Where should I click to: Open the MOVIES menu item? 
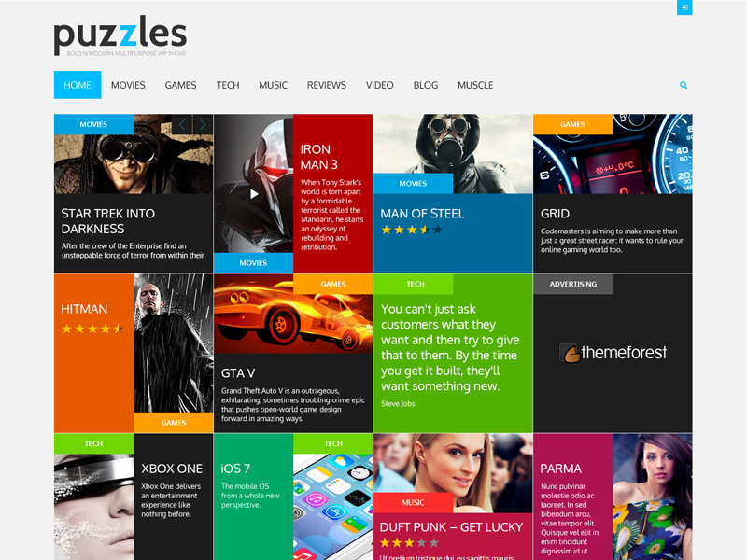point(128,85)
